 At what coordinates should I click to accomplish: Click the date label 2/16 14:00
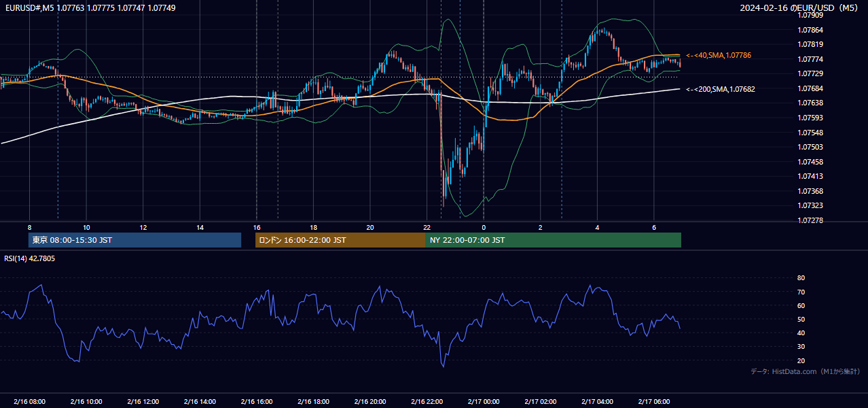click(200, 402)
